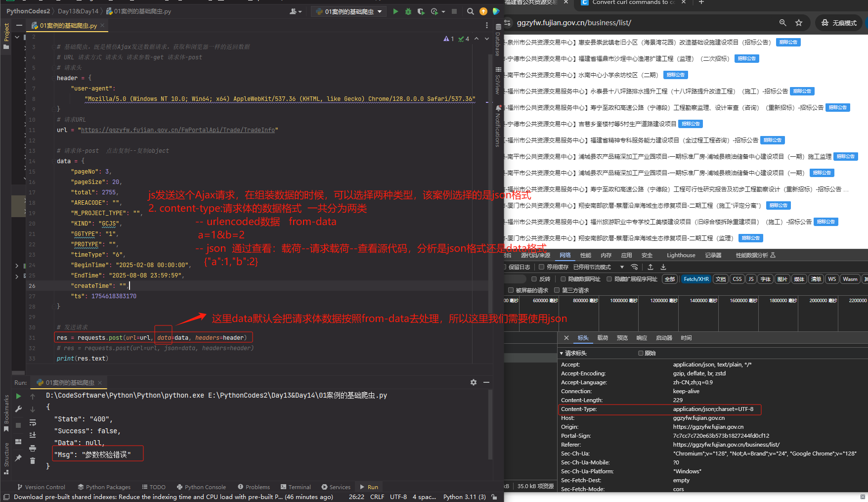Open the Lighthouse tab in DevTools
This screenshot has width=868, height=502.
(x=681, y=255)
